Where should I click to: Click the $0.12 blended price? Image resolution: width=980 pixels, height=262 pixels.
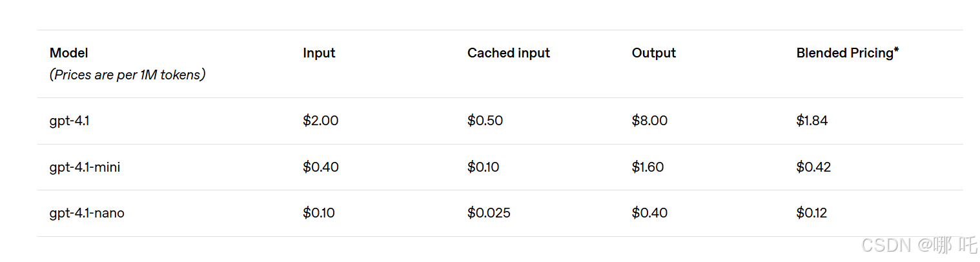point(812,213)
